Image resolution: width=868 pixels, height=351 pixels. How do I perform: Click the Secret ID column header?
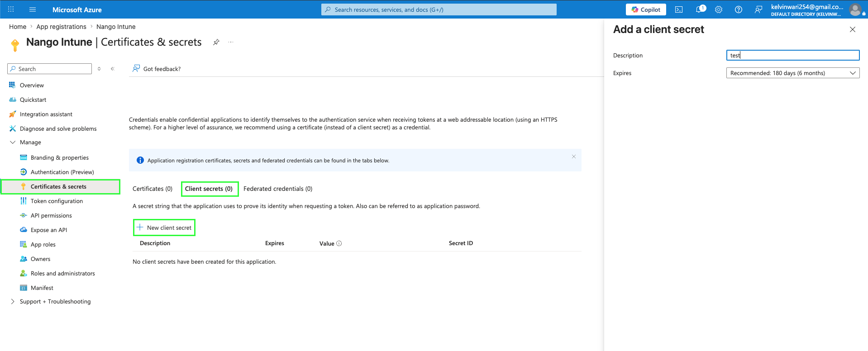pyautogui.click(x=461, y=243)
